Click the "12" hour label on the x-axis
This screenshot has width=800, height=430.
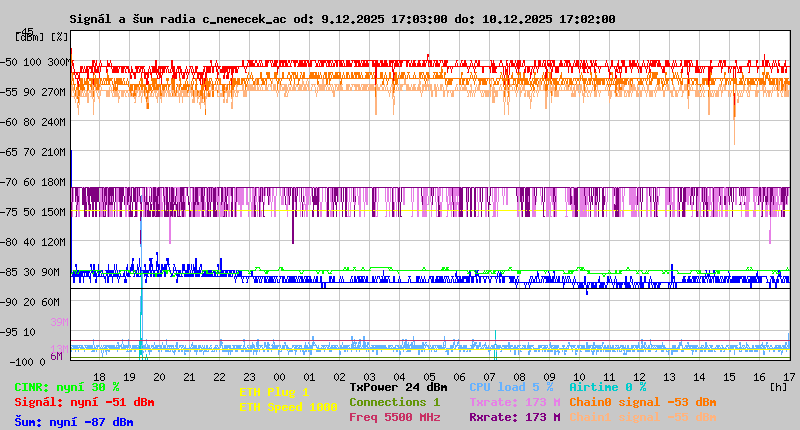coord(639,377)
